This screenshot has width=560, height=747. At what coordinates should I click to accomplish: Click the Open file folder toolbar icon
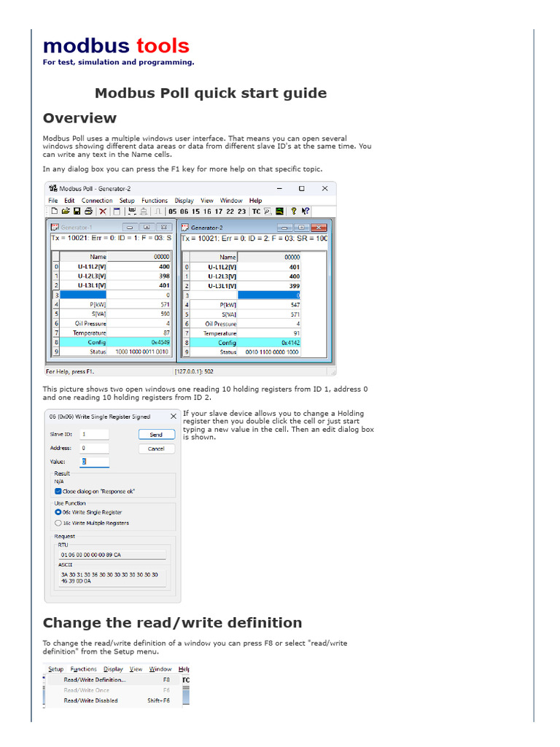click(66, 211)
